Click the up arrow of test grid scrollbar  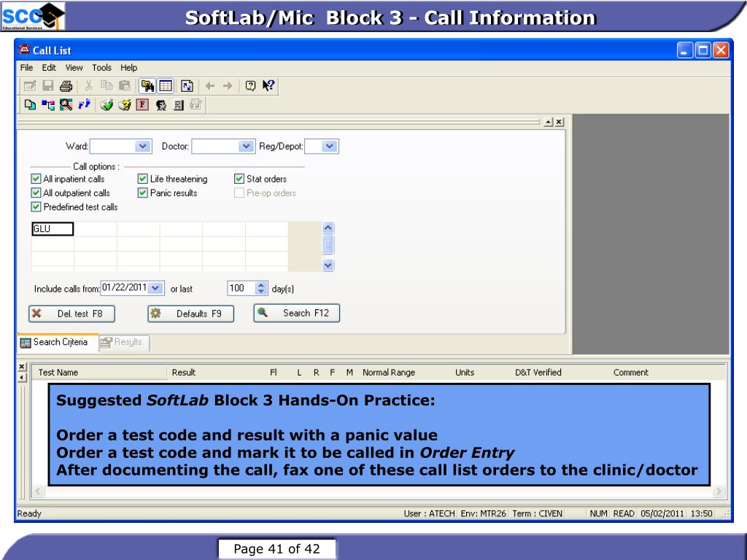(x=328, y=227)
